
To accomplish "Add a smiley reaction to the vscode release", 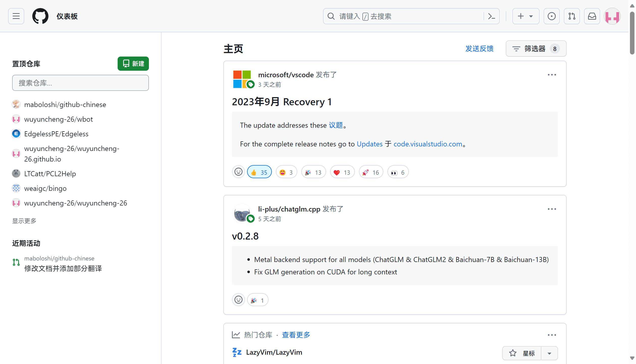I will point(238,172).
